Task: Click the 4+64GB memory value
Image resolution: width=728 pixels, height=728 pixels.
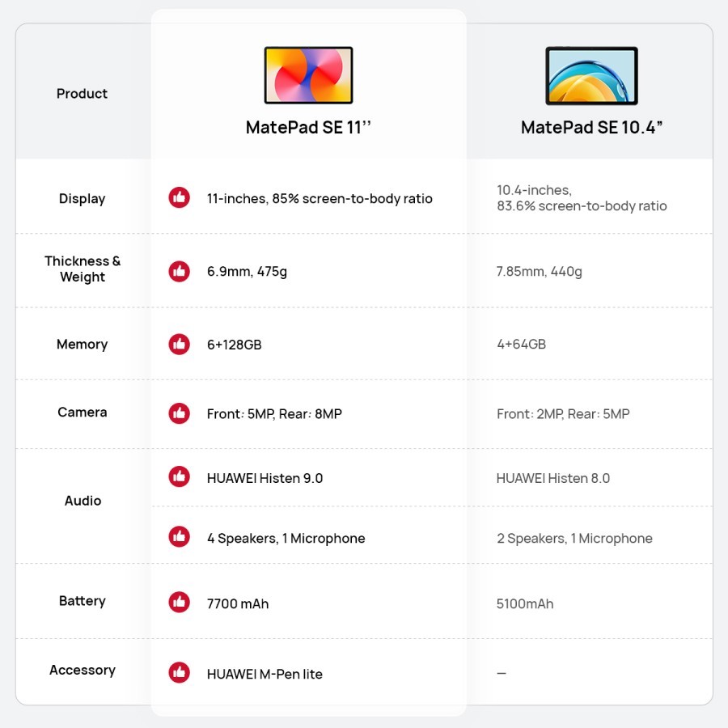Action: 521,345
